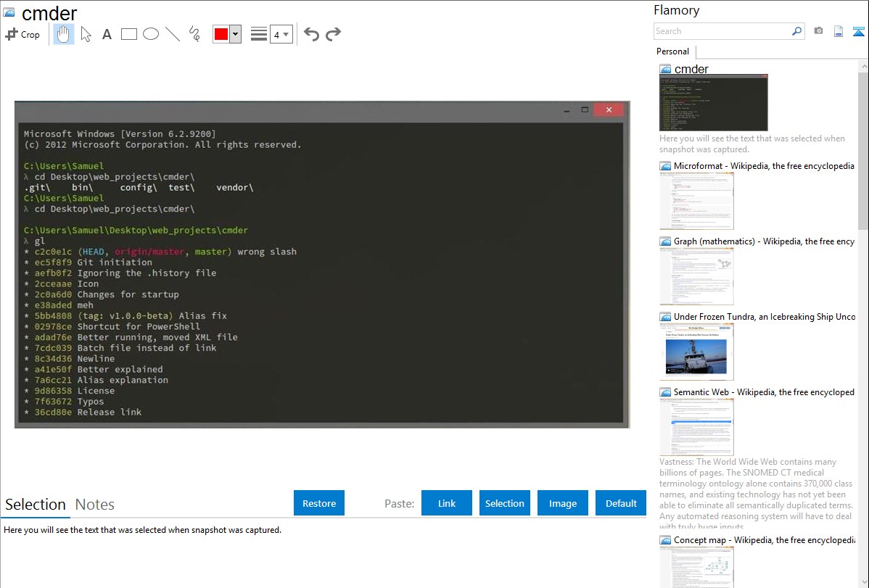Click the Paste Link button

click(x=447, y=503)
